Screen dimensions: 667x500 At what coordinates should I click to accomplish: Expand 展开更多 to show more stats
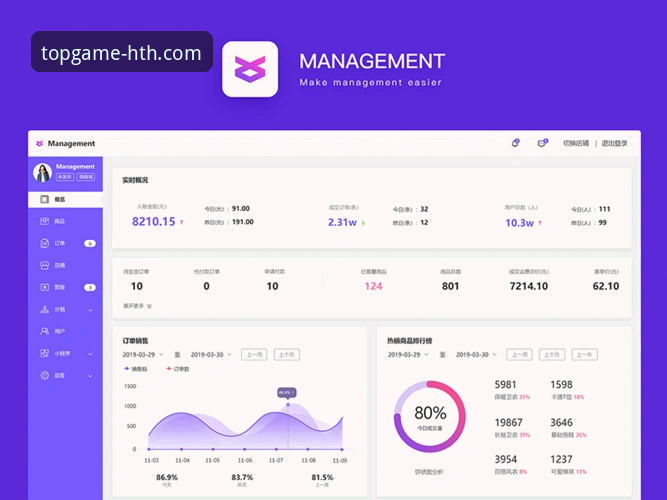[x=137, y=306]
